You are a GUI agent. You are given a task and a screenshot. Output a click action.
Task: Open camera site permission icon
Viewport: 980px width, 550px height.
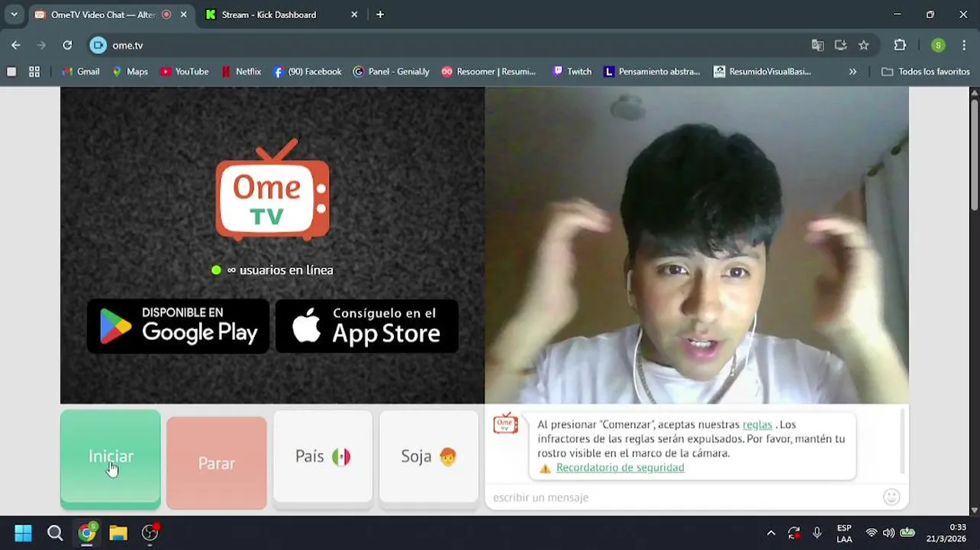(98, 45)
